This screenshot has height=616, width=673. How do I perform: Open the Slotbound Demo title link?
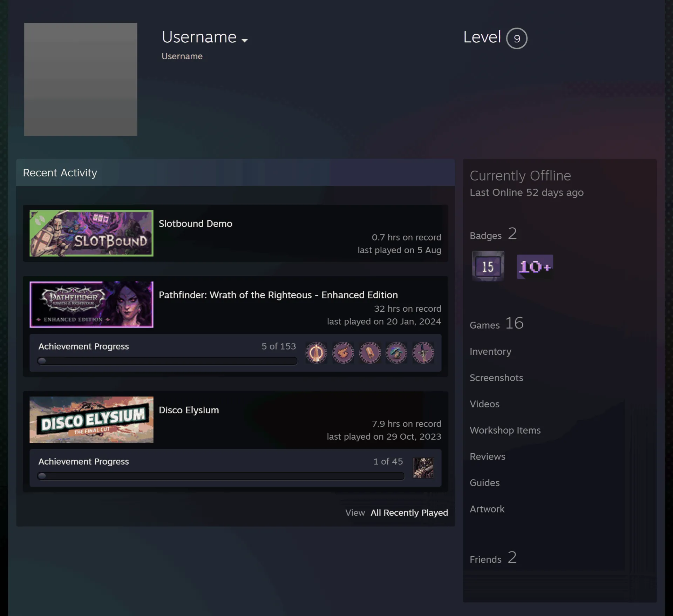point(195,224)
